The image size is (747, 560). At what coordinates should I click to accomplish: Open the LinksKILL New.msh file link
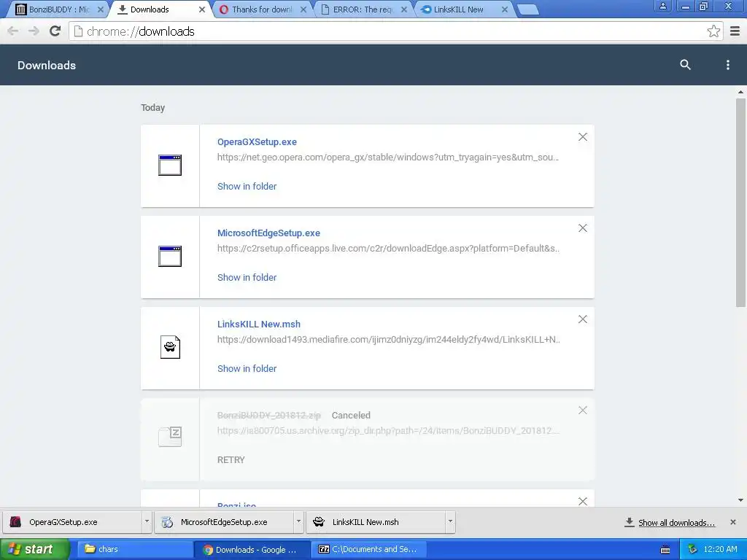[x=259, y=324]
